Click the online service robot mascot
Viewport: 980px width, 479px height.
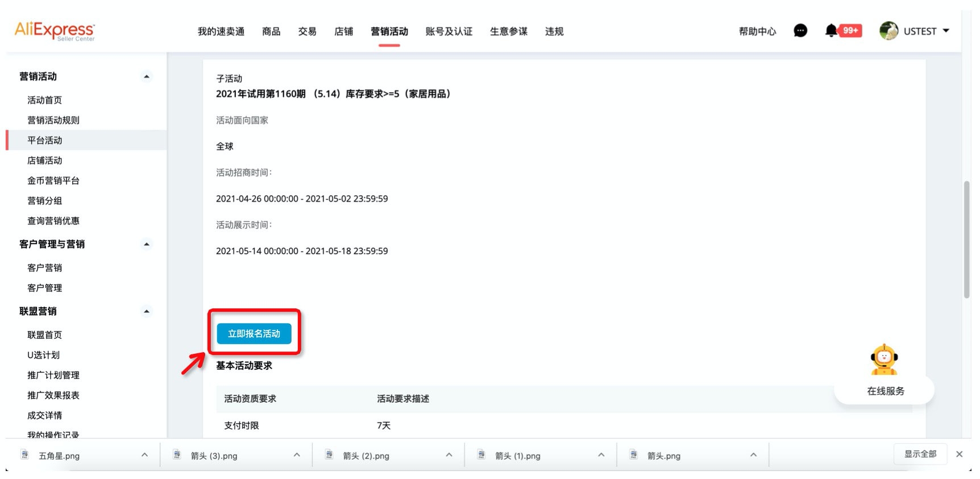884,360
